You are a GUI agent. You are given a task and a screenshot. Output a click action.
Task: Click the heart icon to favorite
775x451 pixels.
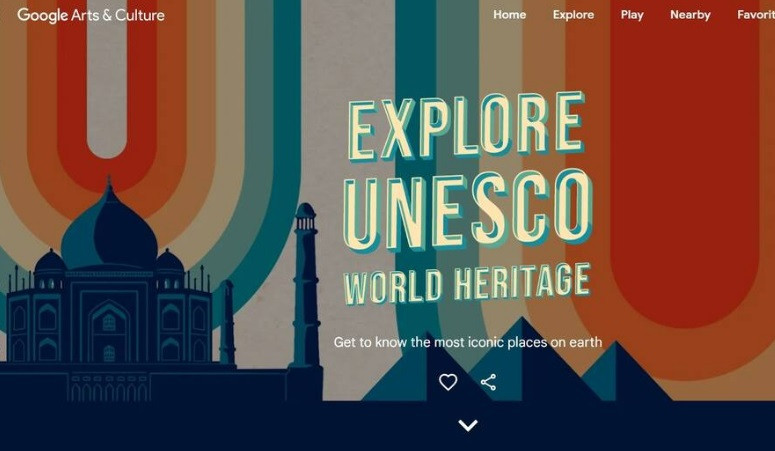pyautogui.click(x=448, y=382)
